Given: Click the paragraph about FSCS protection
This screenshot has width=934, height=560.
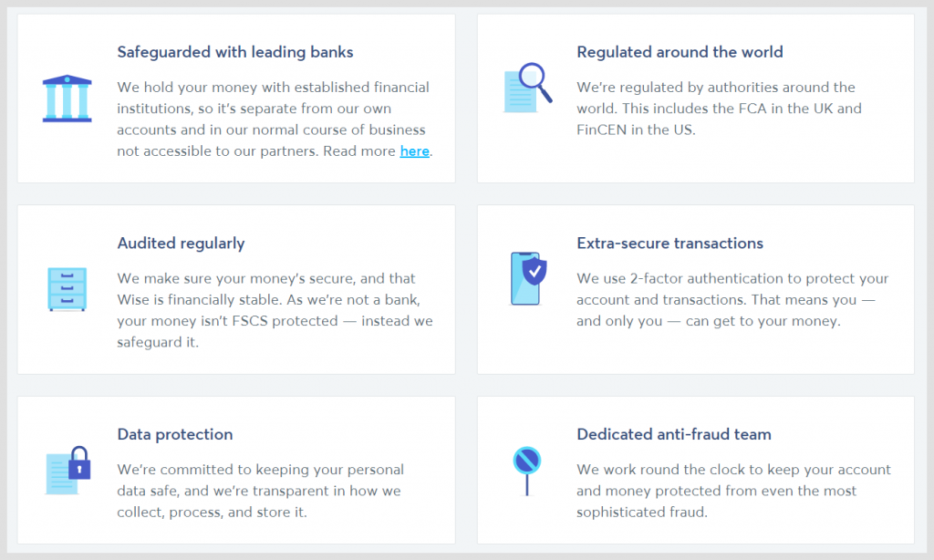Looking at the screenshot, I should [275, 310].
